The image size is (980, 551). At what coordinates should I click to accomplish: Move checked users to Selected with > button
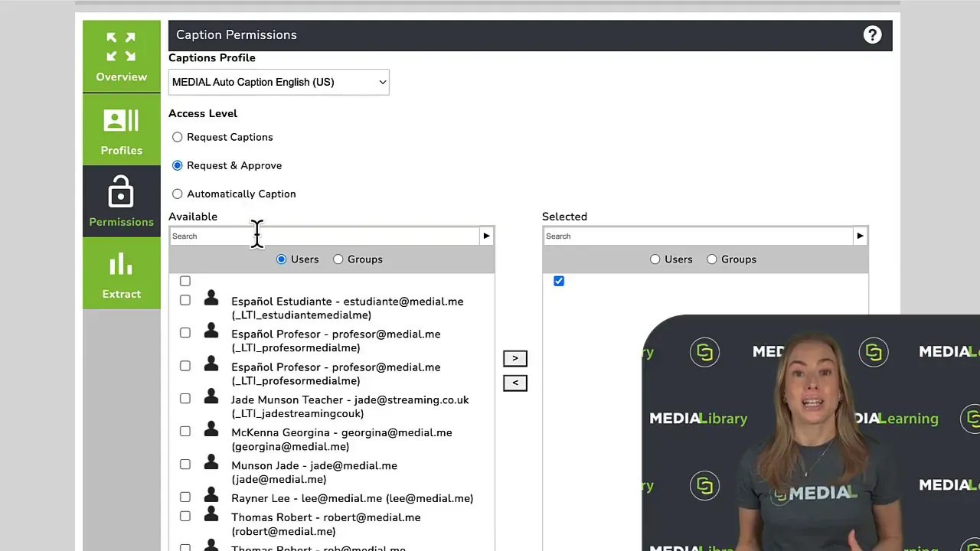(515, 358)
